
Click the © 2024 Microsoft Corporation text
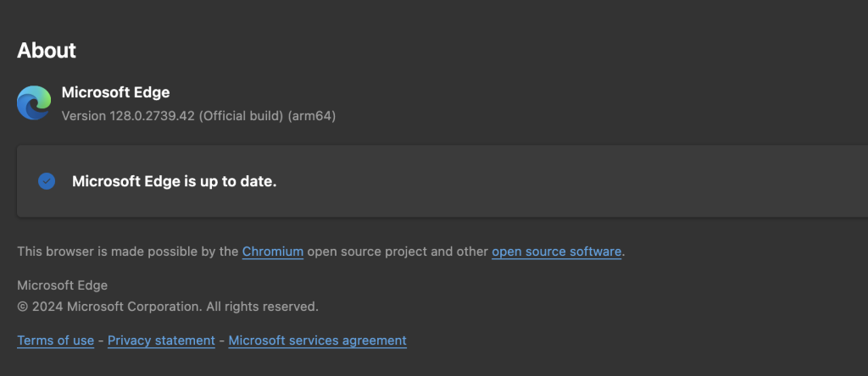pyautogui.click(x=168, y=306)
